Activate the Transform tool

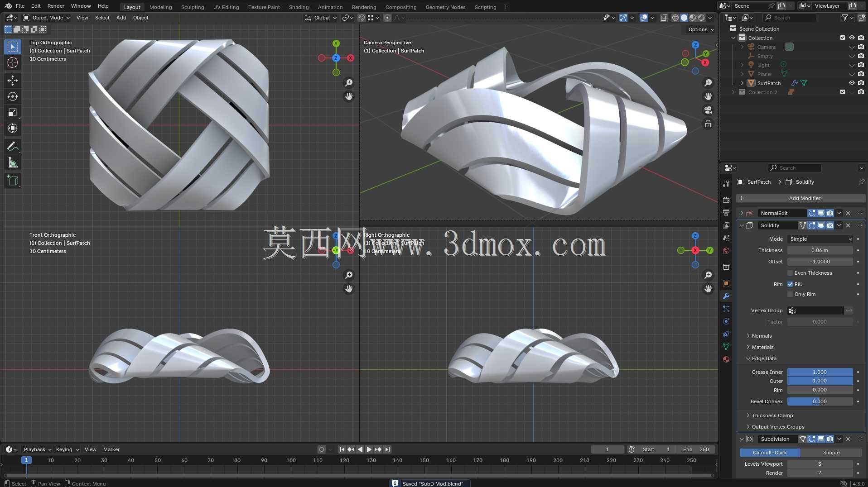tap(13, 128)
